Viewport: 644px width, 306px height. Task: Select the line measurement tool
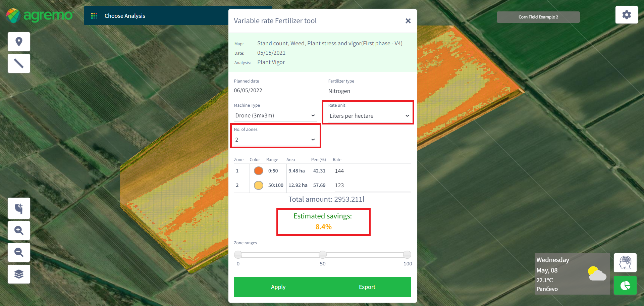19,63
